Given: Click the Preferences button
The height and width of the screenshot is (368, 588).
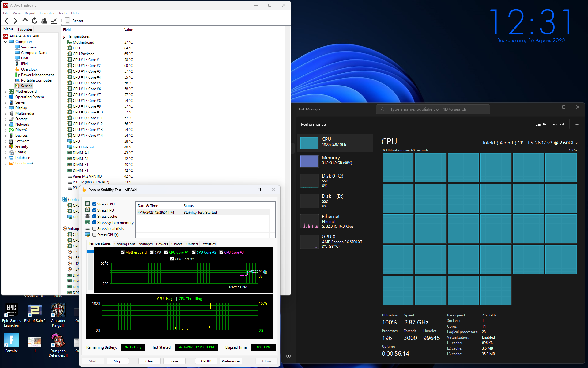Looking at the screenshot, I should coord(231,361).
